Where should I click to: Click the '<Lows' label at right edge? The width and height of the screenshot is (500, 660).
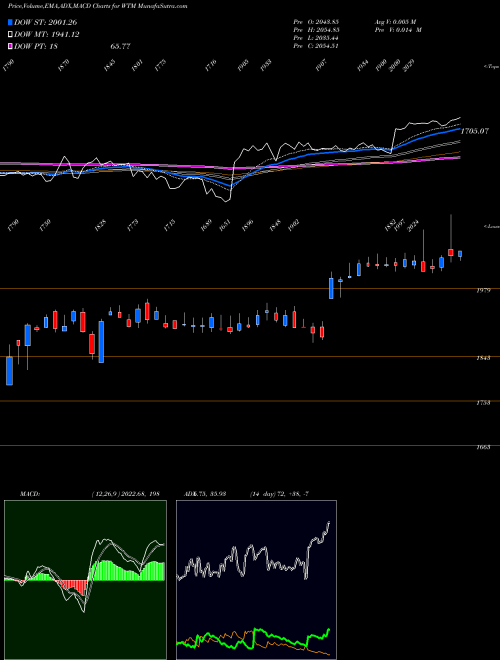click(491, 226)
